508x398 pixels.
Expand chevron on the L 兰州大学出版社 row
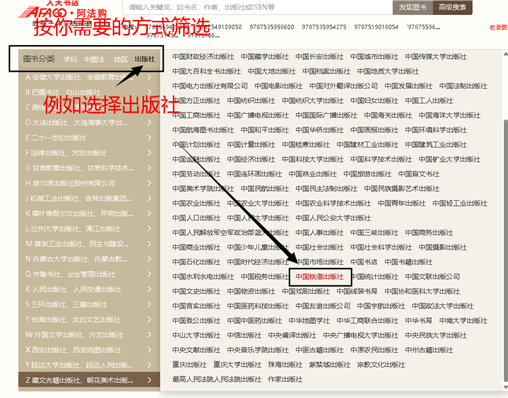point(149,229)
